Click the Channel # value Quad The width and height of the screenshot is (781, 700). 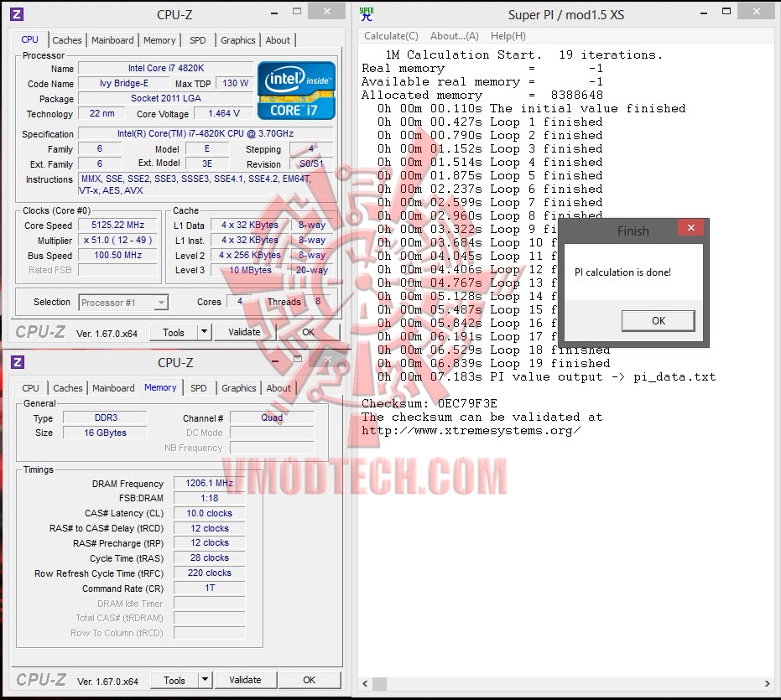point(272,417)
